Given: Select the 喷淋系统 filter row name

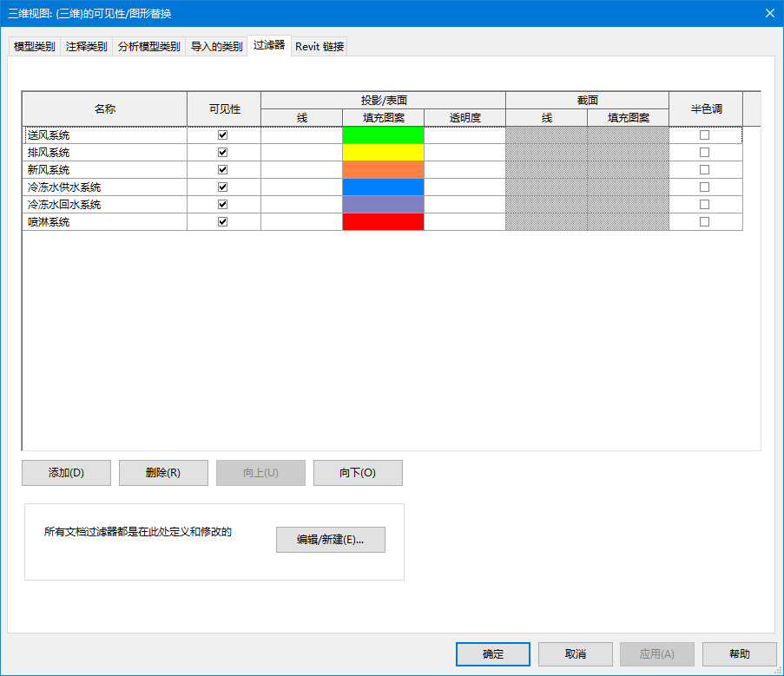Looking at the screenshot, I should [x=105, y=222].
